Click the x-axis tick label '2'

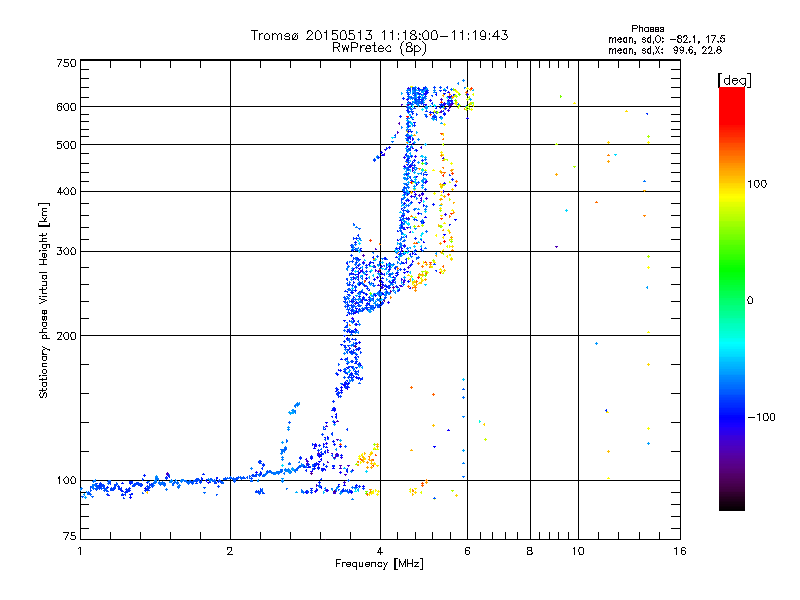click(x=230, y=551)
